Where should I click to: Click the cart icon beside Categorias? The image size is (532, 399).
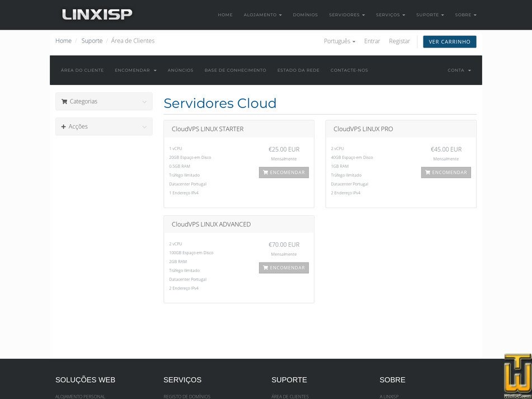pos(64,101)
